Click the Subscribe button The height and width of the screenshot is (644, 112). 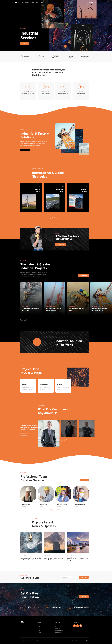pyautogui.click(x=84, y=577)
